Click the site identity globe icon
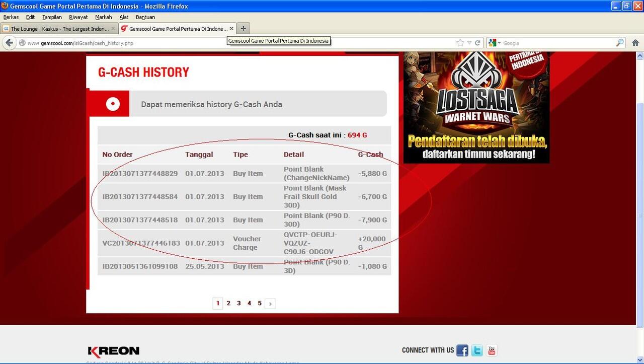Viewport: 644px width, 364px height. pyautogui.click(x=22, y=43)
